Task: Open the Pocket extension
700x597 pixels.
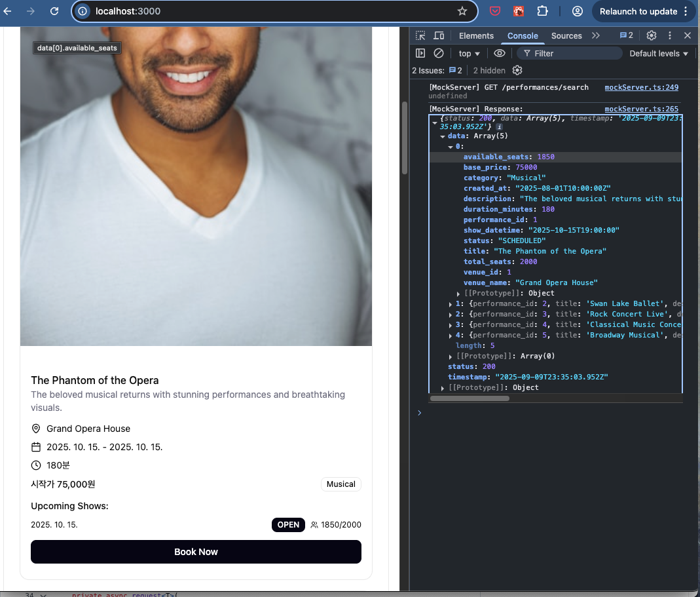Action: [496, 11]
